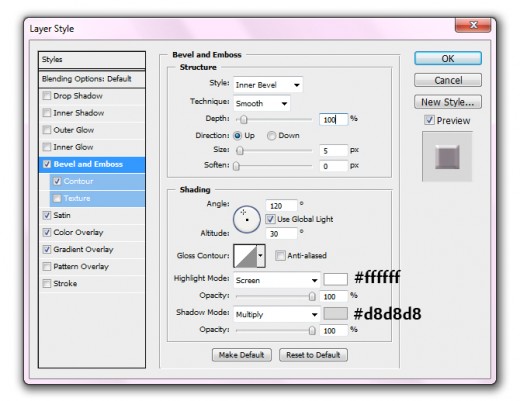Tick the Outer Glow checkbox
520x401 pixels.
coord(47,130)
